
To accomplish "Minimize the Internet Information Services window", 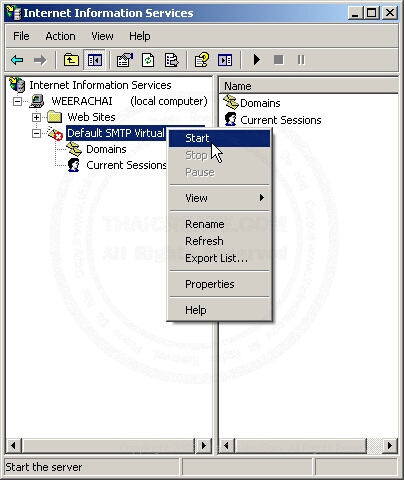I will click(x=355, y=13).
